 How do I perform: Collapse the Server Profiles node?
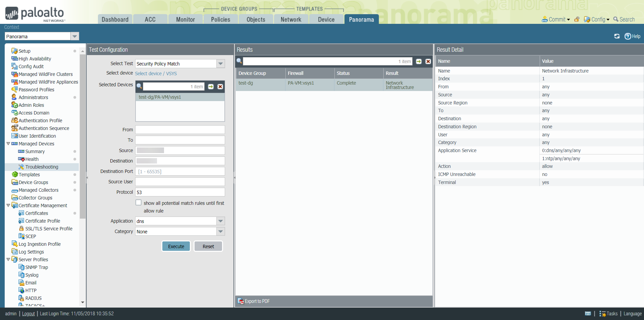(8, 260)
